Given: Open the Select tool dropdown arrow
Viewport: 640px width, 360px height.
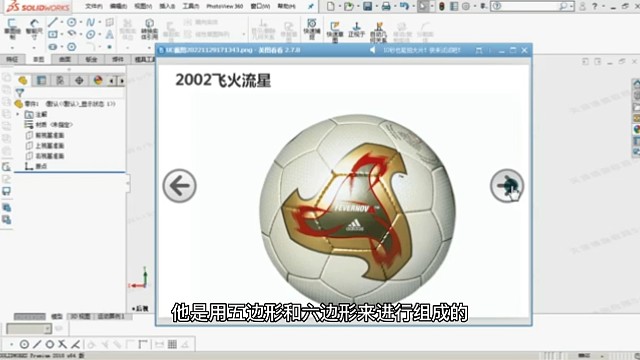Looking at the screenshot, I should point(432,6).
